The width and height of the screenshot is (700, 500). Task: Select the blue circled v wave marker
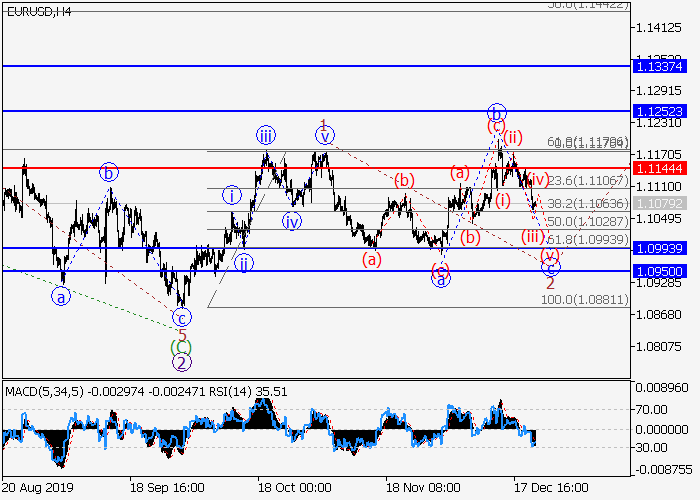click(325, 136)
